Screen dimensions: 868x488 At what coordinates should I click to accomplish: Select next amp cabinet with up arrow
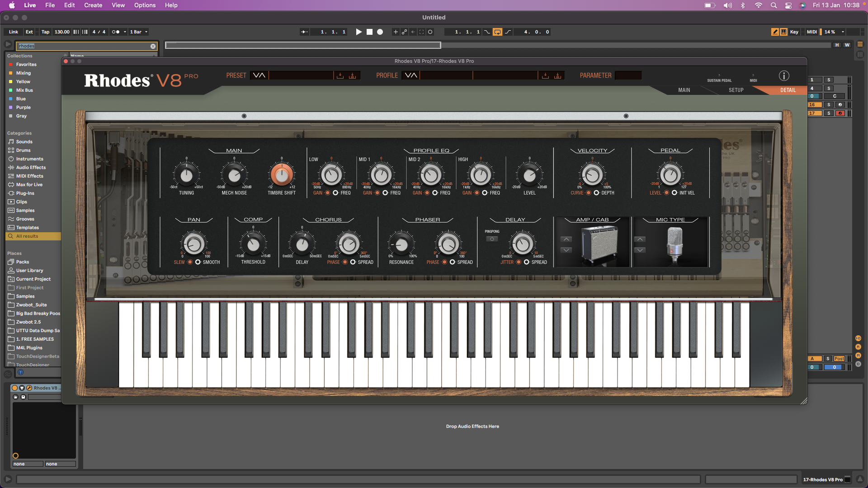tap(566, 239)
